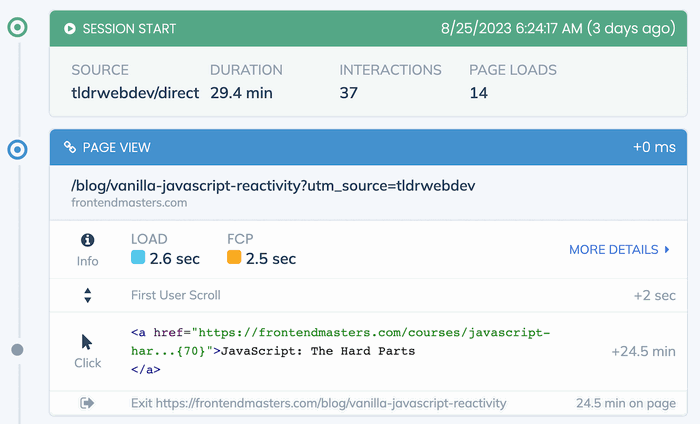Click the First User Scroll row label
This screenshot has width=700, height=424.
coord(176,295)
